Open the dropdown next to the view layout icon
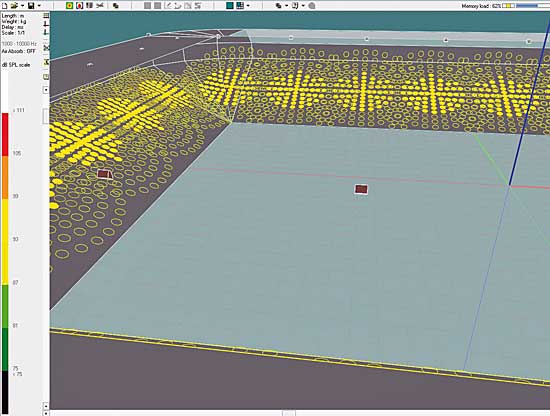Image resolution: width=550 pixels, height=416 pixels. 248,6
